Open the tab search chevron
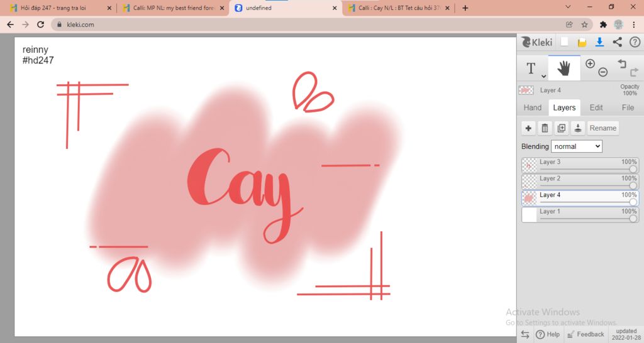 [x=568, y=7]
